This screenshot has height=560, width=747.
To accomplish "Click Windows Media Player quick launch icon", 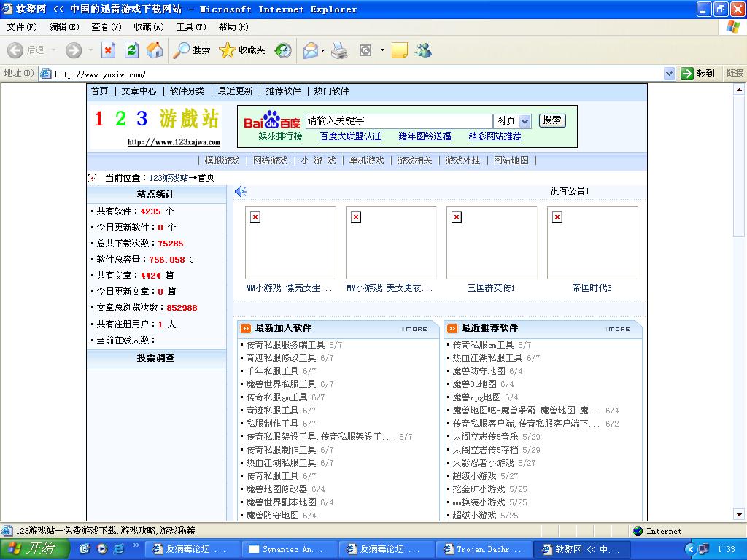I will 102,549.
